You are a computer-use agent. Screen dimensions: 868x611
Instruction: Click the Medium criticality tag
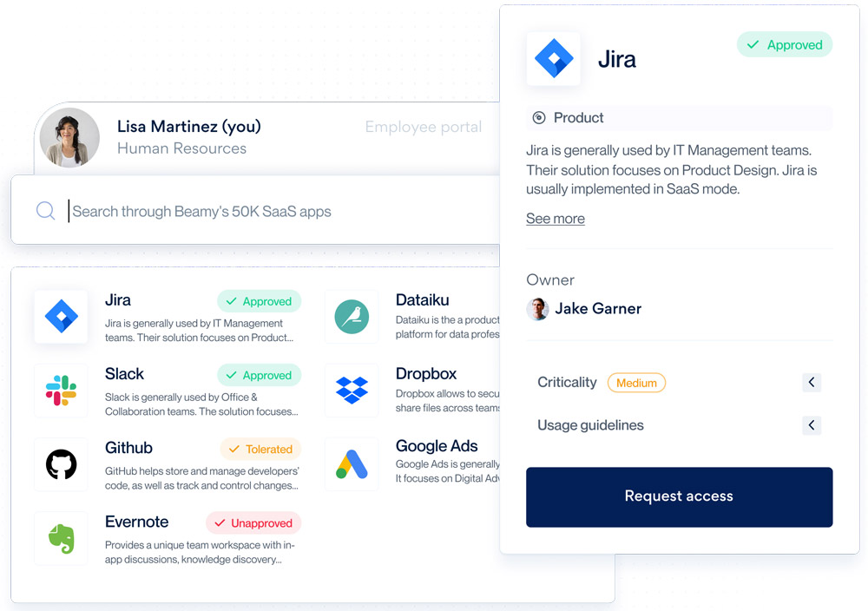636,383
